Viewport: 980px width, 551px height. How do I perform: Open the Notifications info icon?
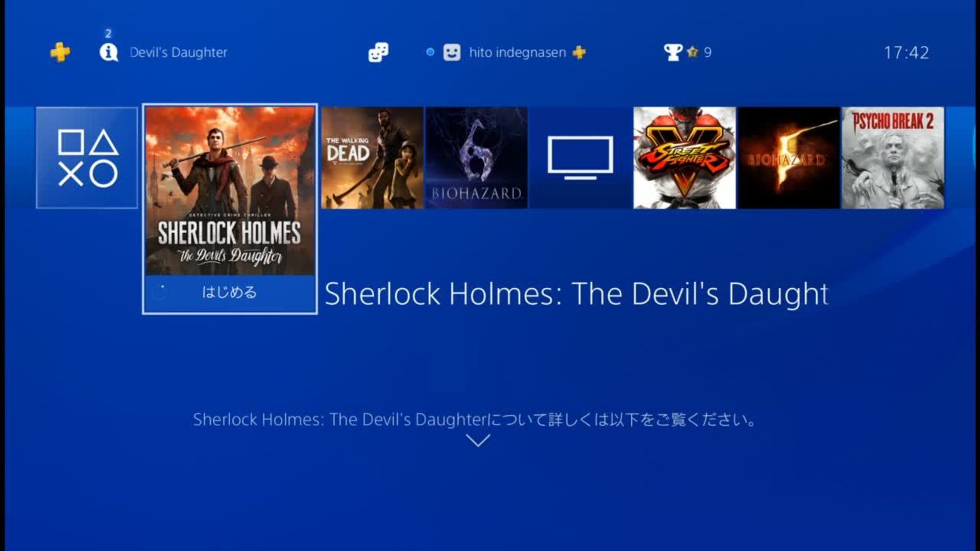tap(109, 52)
